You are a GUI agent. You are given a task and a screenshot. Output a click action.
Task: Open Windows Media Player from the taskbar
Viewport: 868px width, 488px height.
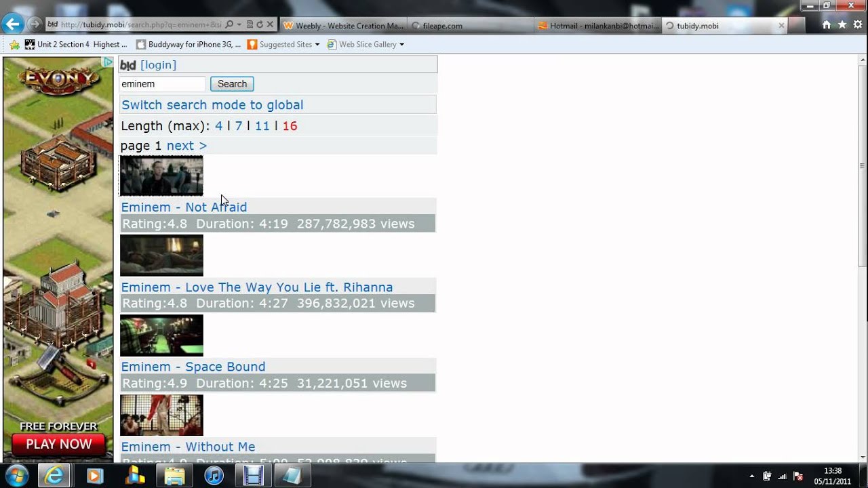click(x=94, y=476)
